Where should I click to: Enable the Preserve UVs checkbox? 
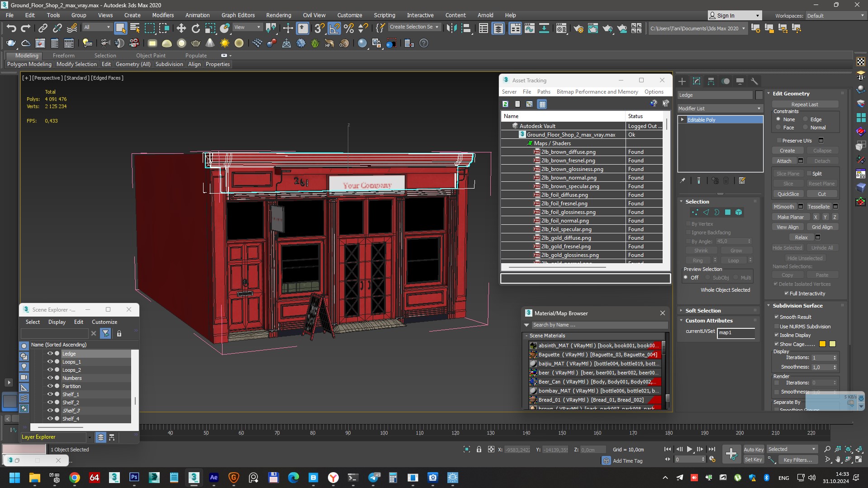click(779, 141)
